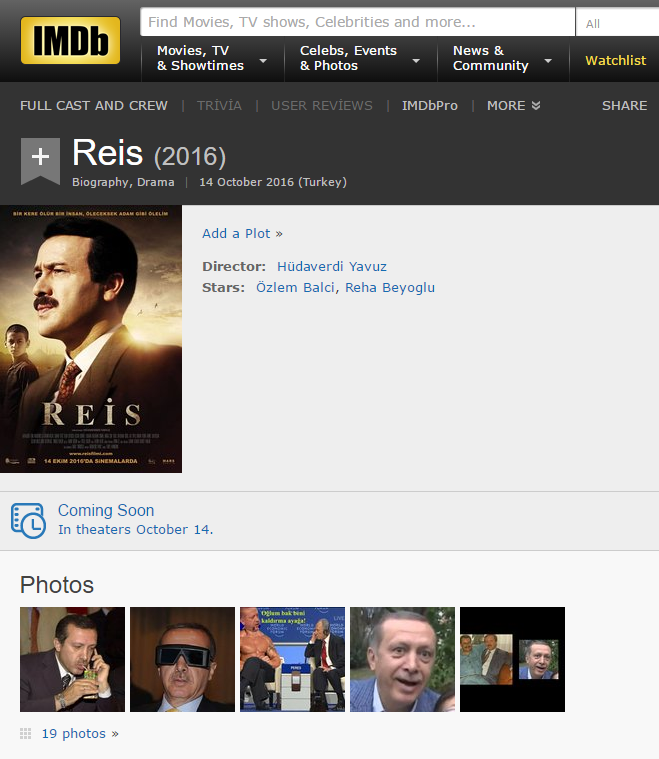659x759 pixels.
Task: Open star Reha Beyoglu page
Action: tap(390, 288)
